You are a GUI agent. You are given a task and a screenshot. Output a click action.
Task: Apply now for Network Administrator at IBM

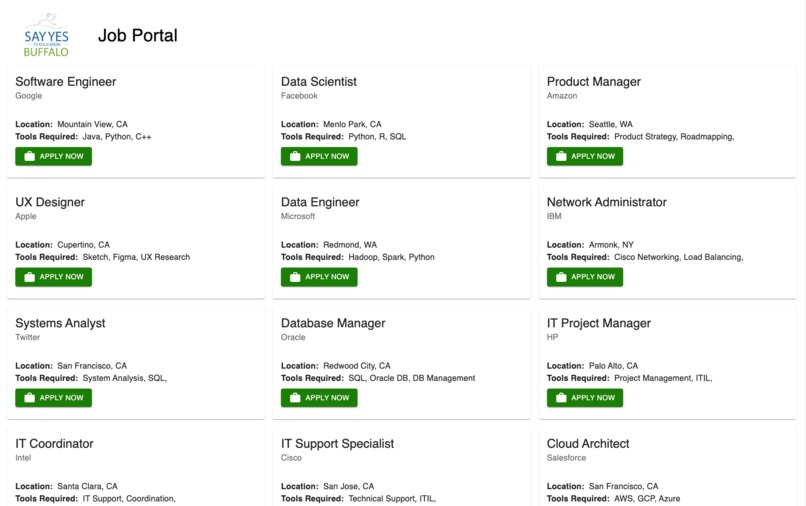(x=585, y=277)
